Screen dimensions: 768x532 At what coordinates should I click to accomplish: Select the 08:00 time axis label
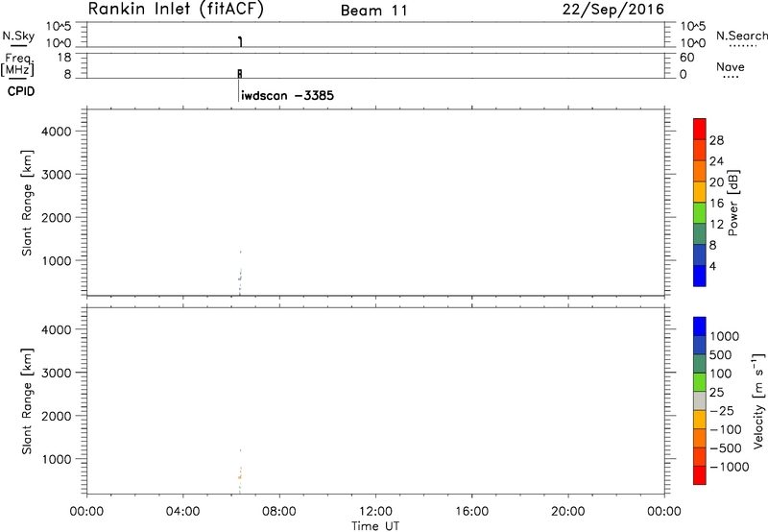[279, 512]
